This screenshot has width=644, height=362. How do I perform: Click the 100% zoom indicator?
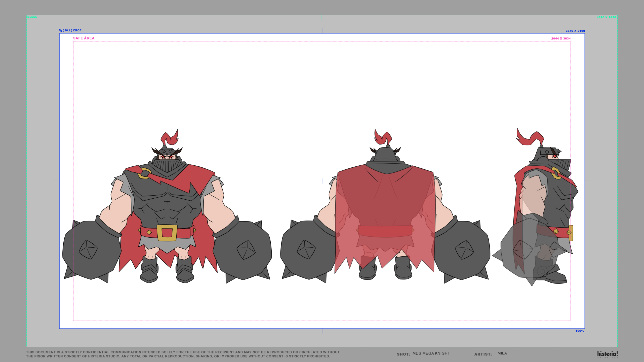click(x=579, y=331)
